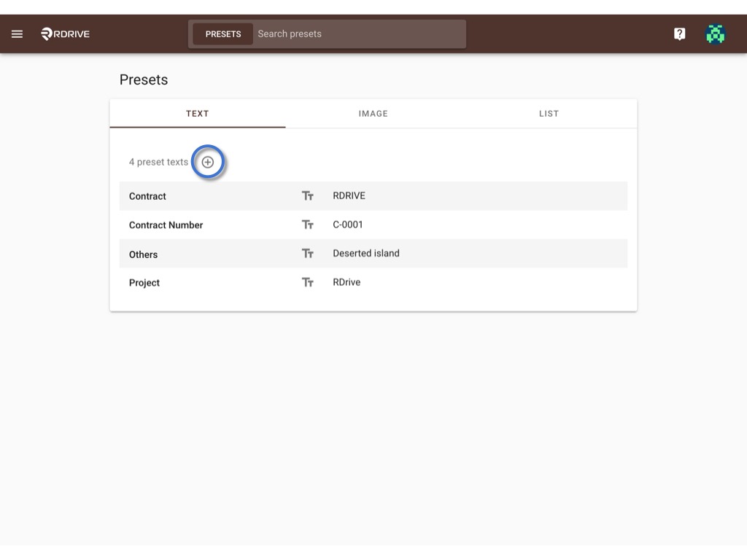This screenshot has width=747, height=560.
Task: Select the Others preset row
Action: point(373,253)
